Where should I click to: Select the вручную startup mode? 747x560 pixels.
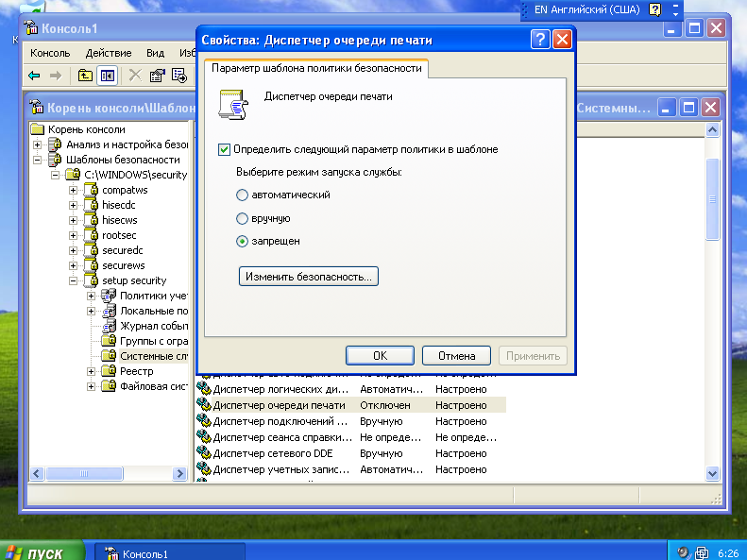pos(242,218)
